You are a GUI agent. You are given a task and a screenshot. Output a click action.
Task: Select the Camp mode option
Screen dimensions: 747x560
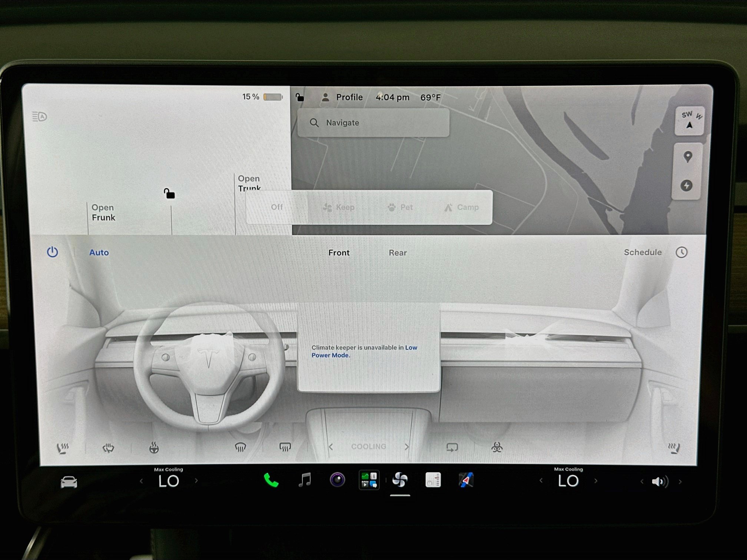click(461, 207)
